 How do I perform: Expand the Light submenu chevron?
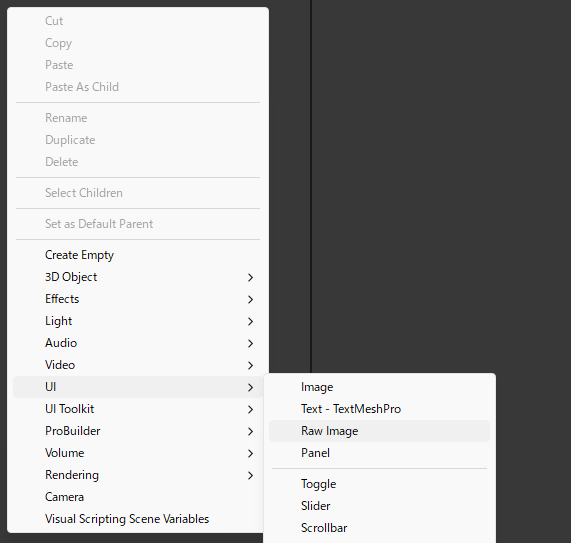point(250,322)
